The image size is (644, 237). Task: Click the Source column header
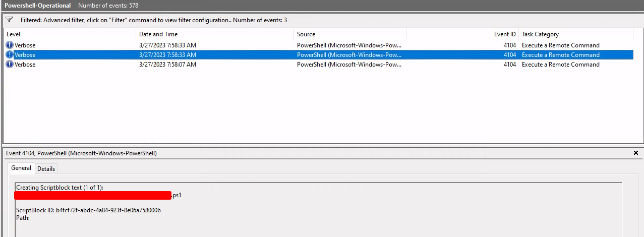tap(306, 34)
